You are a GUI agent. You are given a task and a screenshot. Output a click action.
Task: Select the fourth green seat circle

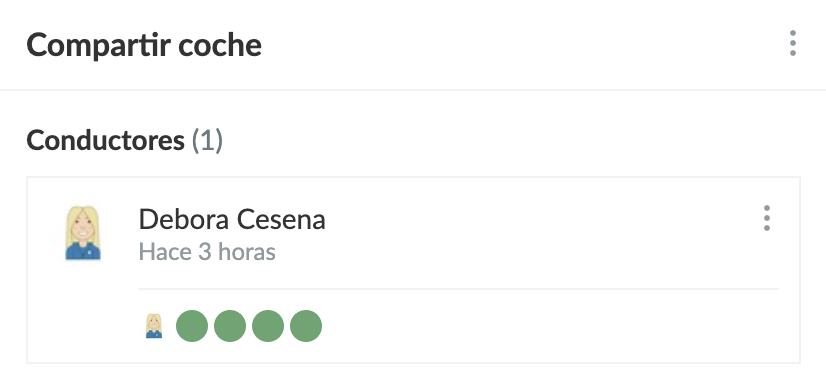click(306, 326)
